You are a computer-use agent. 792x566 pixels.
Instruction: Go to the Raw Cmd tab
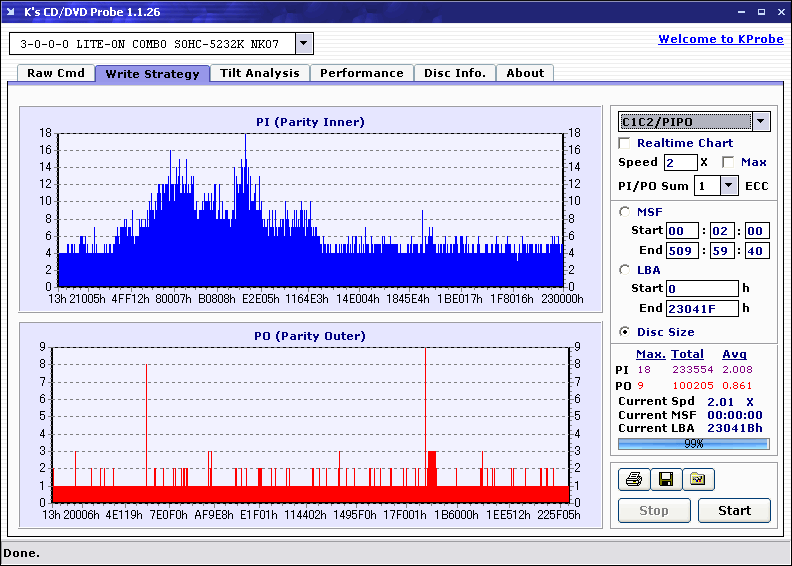[x=56, y=73]
